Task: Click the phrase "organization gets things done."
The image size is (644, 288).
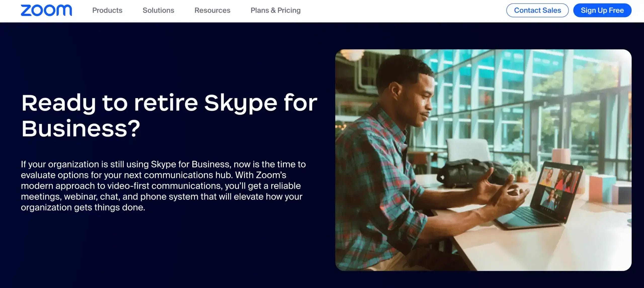Action: (83, 208)
